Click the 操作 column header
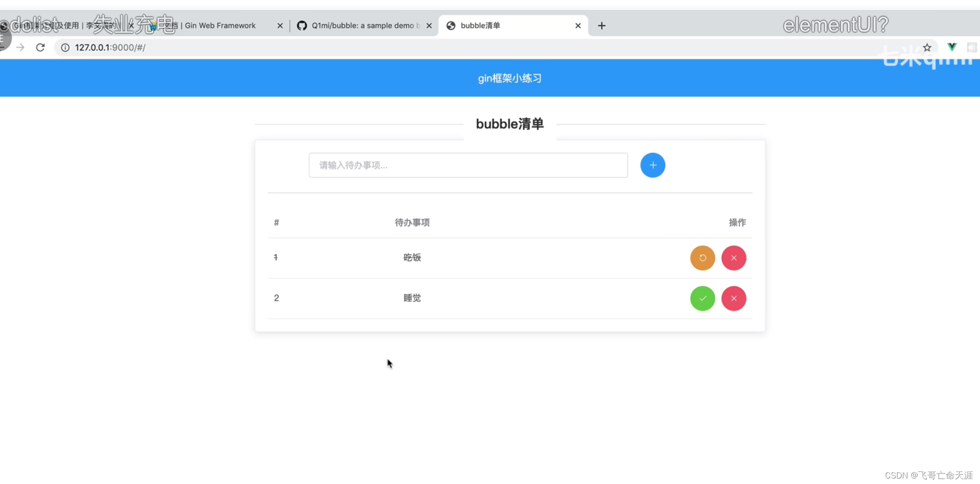This screenshot has height=484, width=980. [737, 222]
